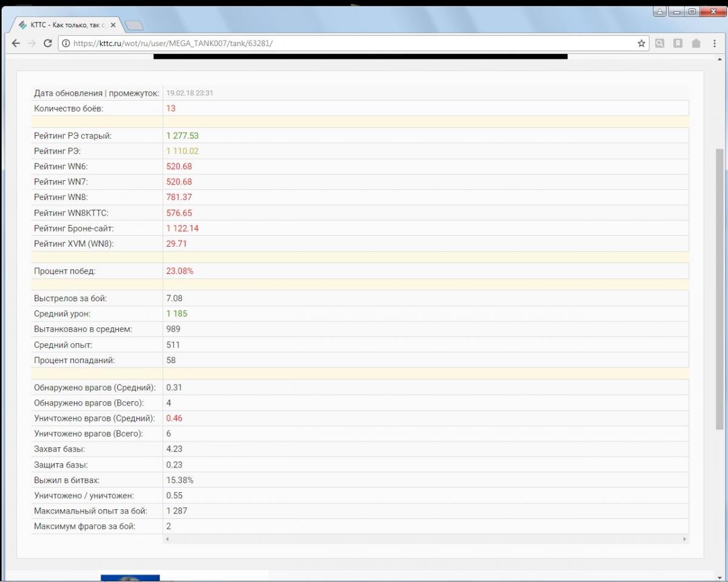Open the Chrome three-dot menu
The image size is (728, 582).
pos(714,43)
